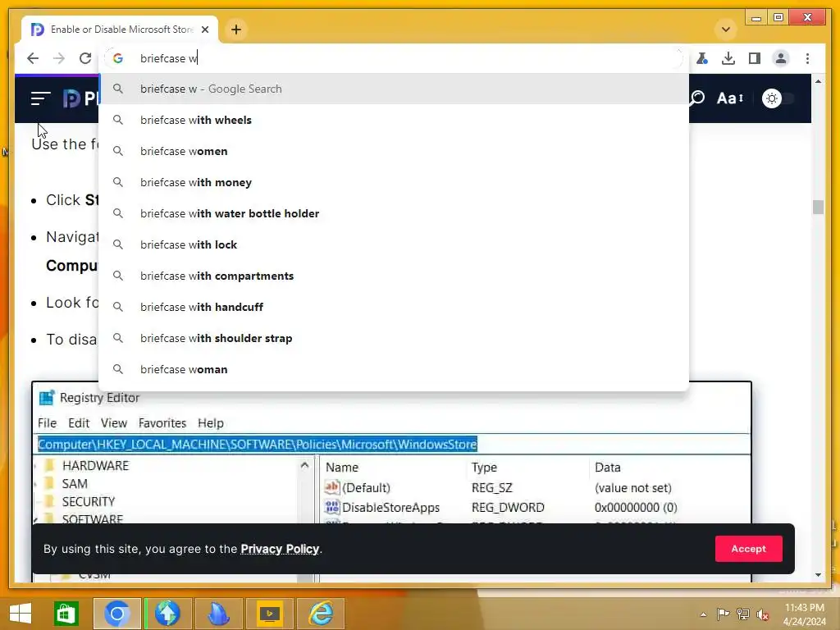Image resolution: width=840 pixels, height=630 pixels.
Task: Pick suggestion briefcase with money
Action: click(394, 182)
